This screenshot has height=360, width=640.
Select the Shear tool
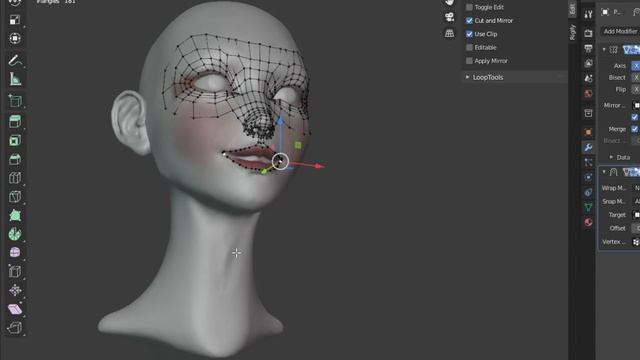point(15,309)
